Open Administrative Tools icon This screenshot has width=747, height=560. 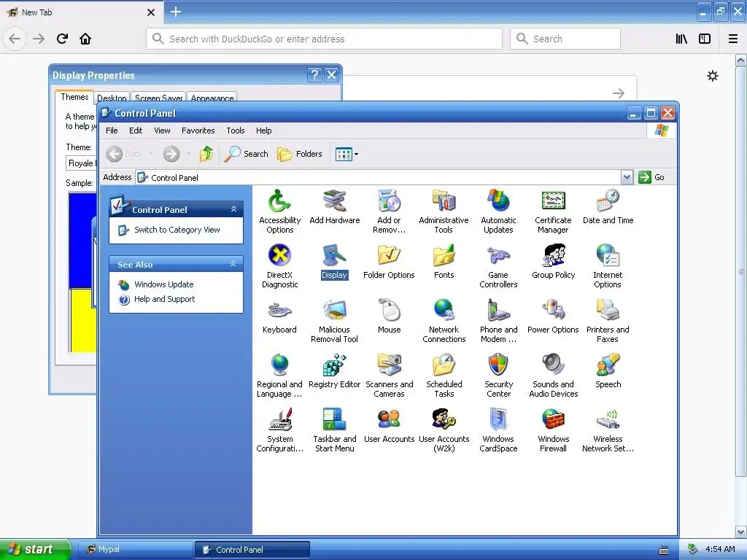point(444,211)
